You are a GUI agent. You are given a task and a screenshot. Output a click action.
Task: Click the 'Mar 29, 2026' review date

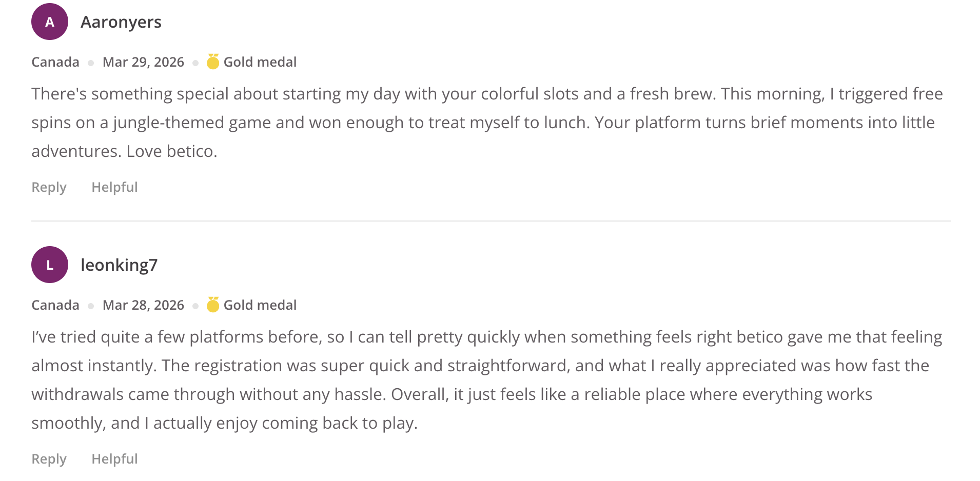tap(143, 62)
